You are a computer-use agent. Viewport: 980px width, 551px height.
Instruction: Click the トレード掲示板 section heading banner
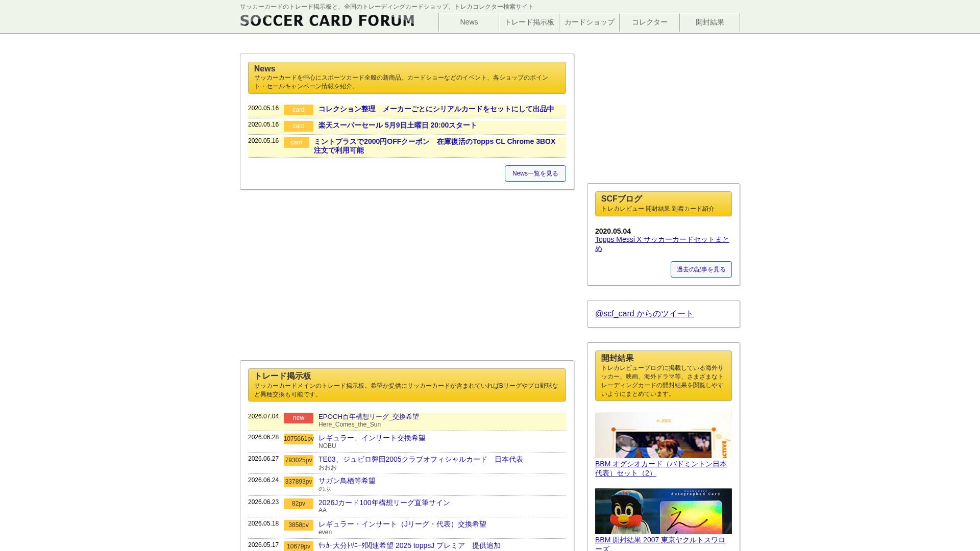click(x=407, y=385)
